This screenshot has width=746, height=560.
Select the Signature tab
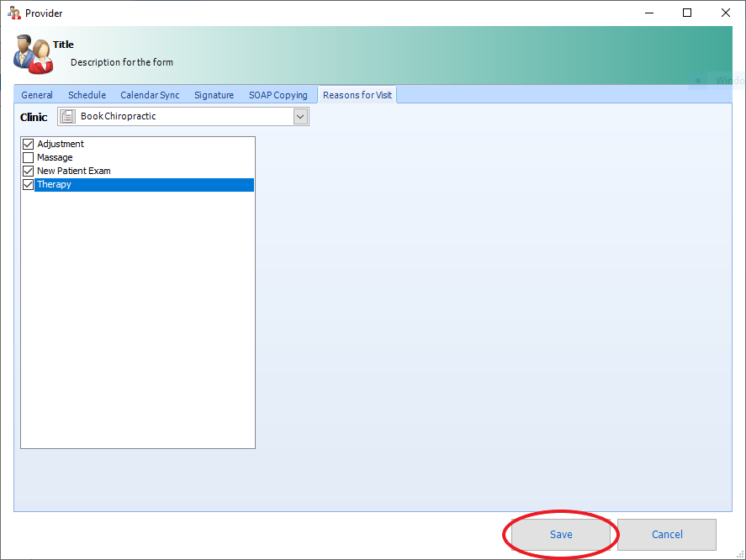click(214, 95)
